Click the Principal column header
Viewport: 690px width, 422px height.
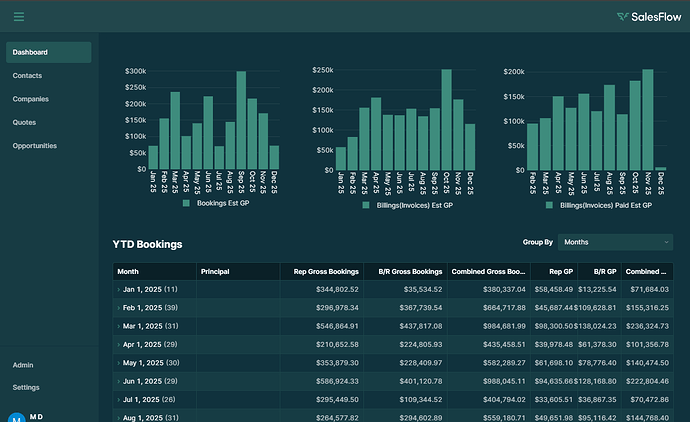pos(216,271)
